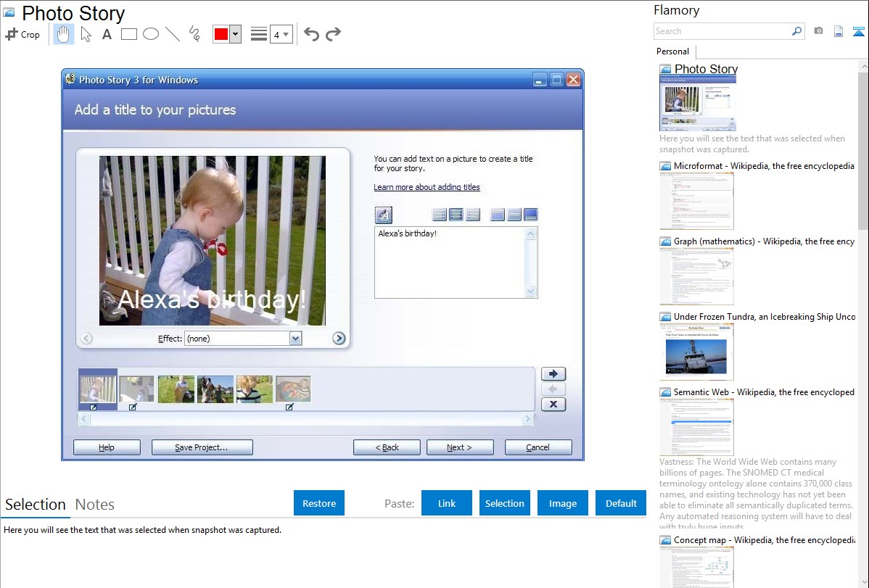This screenshot has width=869, height=588.
Task: Position title at top of picture
Action: tap(498, 215)
